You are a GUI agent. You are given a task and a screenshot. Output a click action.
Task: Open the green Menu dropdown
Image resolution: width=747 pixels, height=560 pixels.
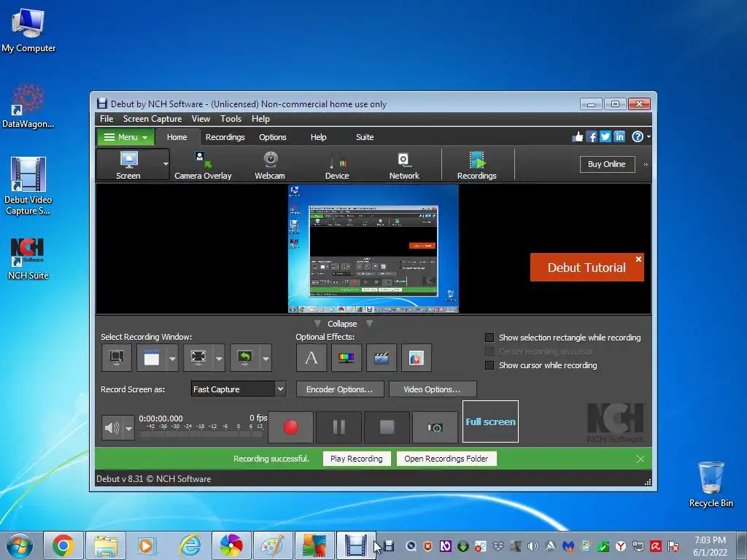(x=125, y=137)
